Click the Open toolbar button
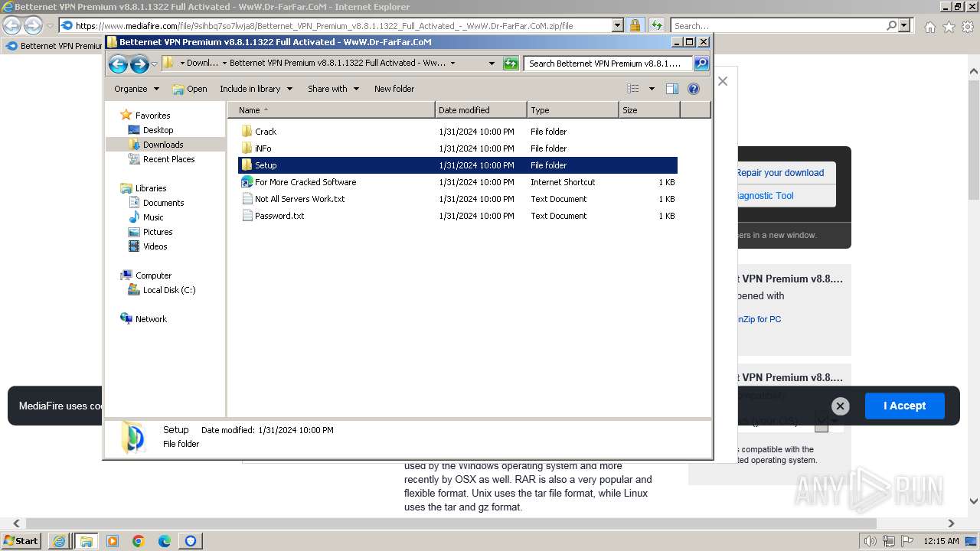980x551 pixels. click(x=190, y=89)
